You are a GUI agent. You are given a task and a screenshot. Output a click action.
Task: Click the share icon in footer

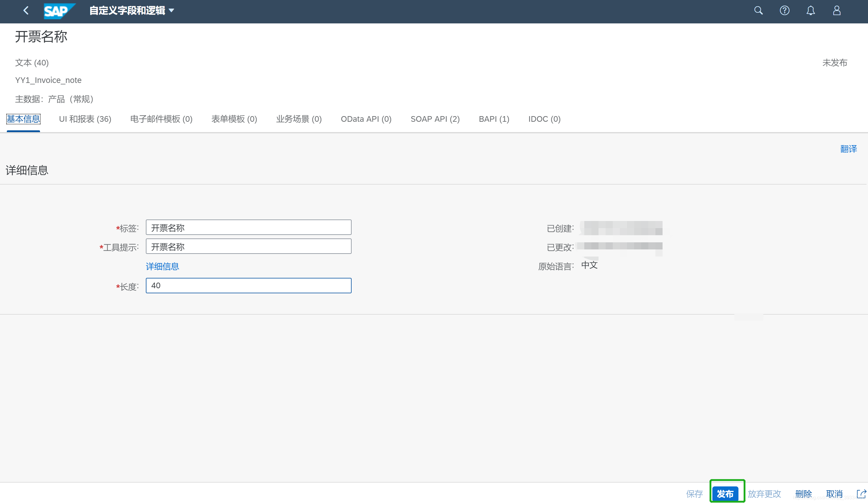[861, 494]
